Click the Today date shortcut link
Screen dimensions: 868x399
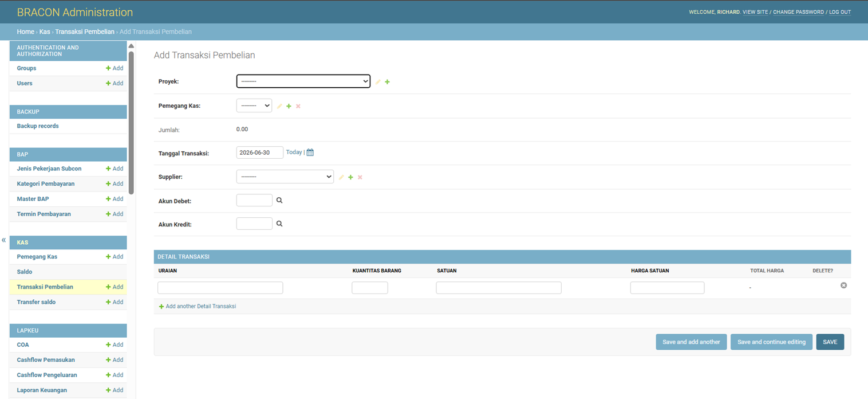(294, 152)
